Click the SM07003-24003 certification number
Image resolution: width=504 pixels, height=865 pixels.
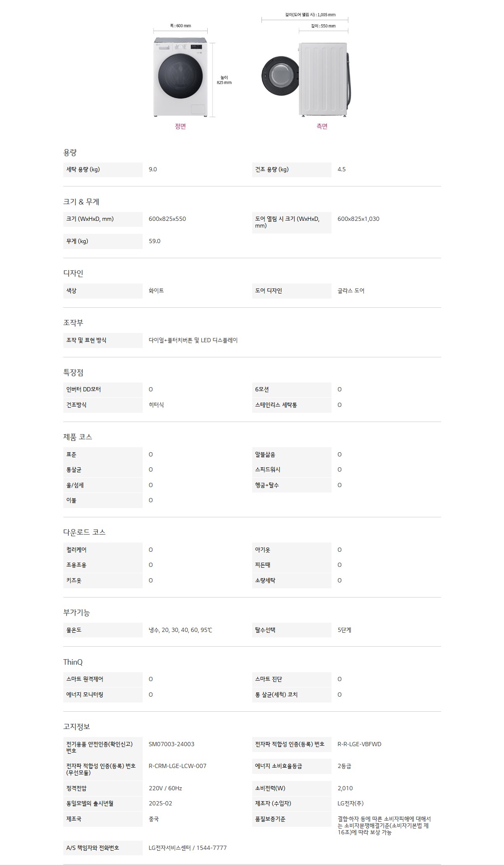tap(171, 744)
